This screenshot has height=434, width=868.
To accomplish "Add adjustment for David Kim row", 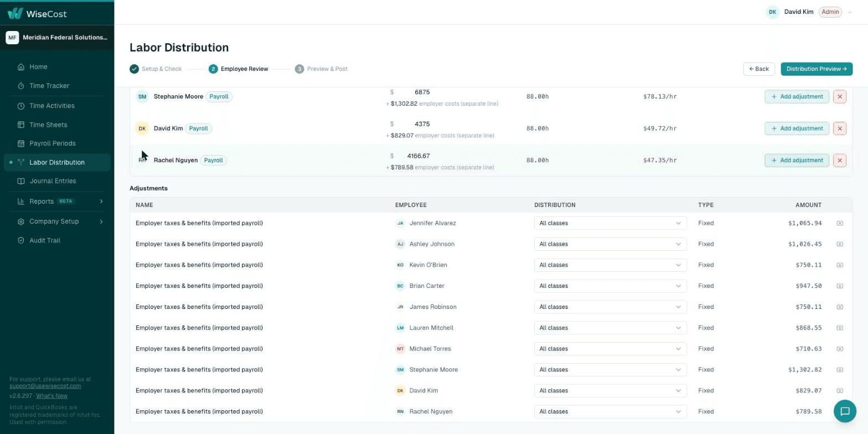I will click(797, 128).
